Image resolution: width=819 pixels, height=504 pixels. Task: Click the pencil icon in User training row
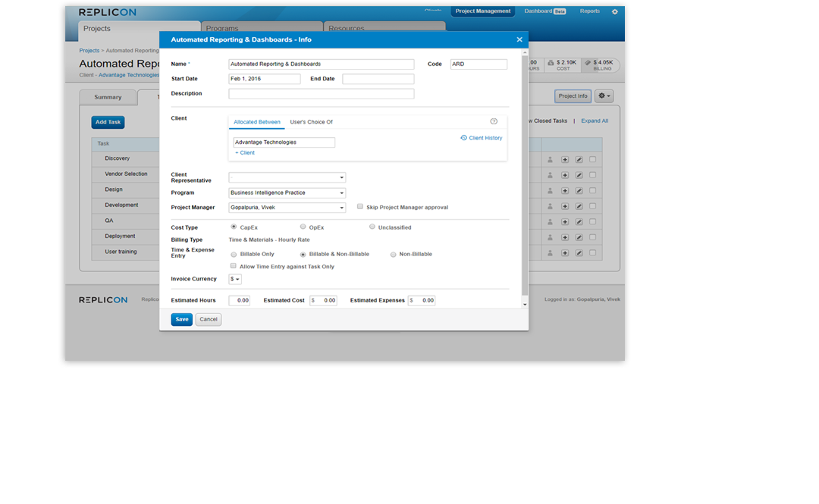pyautogui.click(x=579, y=253)
